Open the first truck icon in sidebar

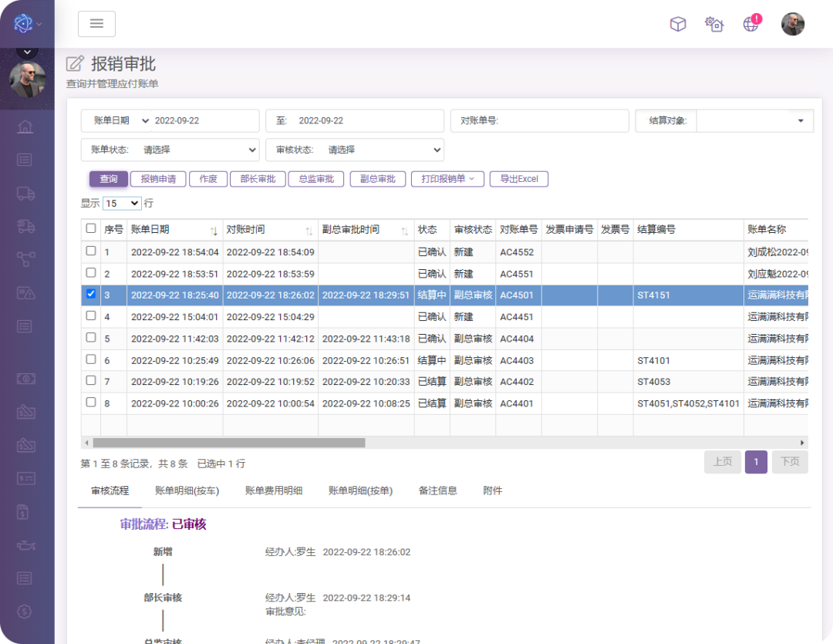tap(25, 193)
